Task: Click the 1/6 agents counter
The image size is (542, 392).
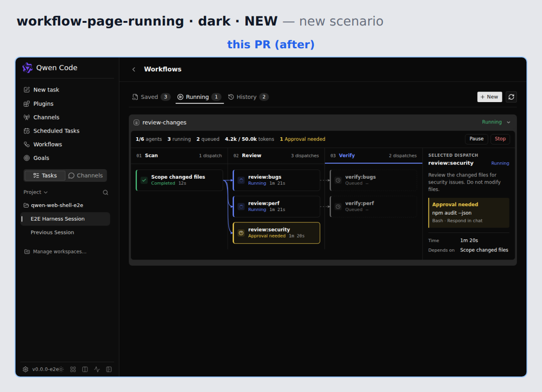Action: [149, 139]
